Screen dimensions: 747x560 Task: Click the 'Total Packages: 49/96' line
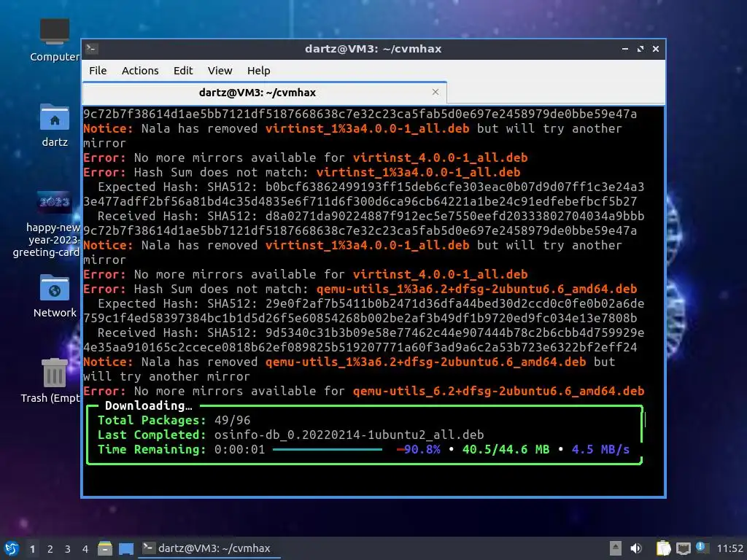point(174,420)
